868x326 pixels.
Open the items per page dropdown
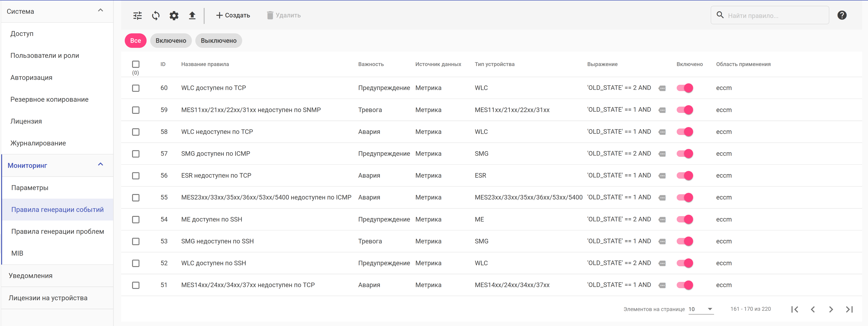click(701, 309)
